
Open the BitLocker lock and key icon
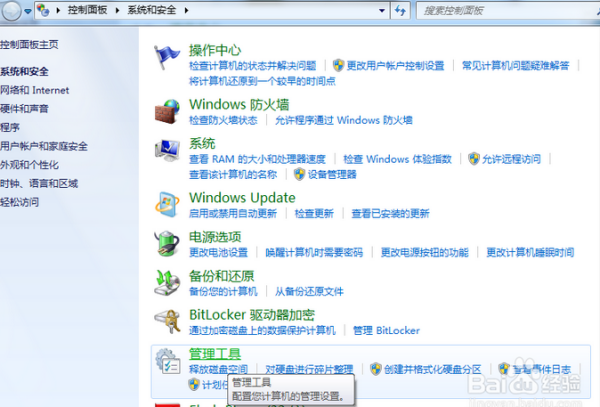click(x=167, y=322)
